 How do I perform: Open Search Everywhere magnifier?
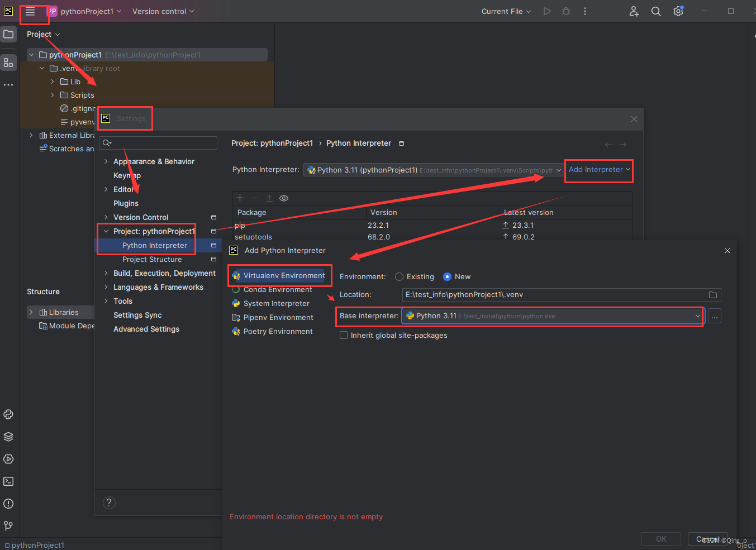[656, 11]
